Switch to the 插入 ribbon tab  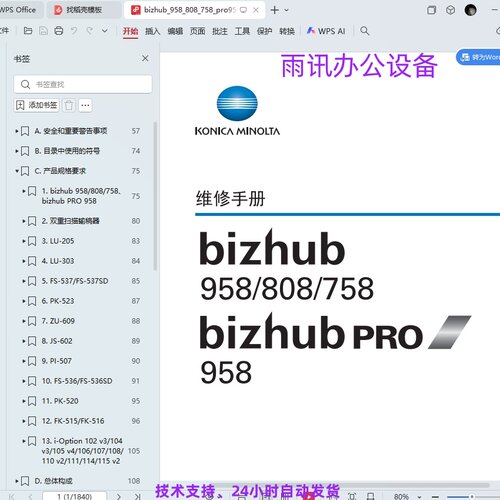point(153,31)
